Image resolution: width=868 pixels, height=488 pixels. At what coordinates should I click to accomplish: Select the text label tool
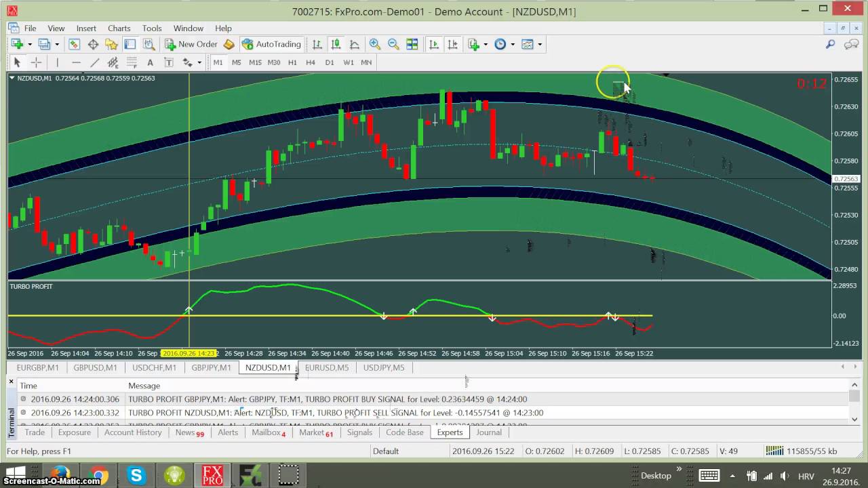(169, 62)
